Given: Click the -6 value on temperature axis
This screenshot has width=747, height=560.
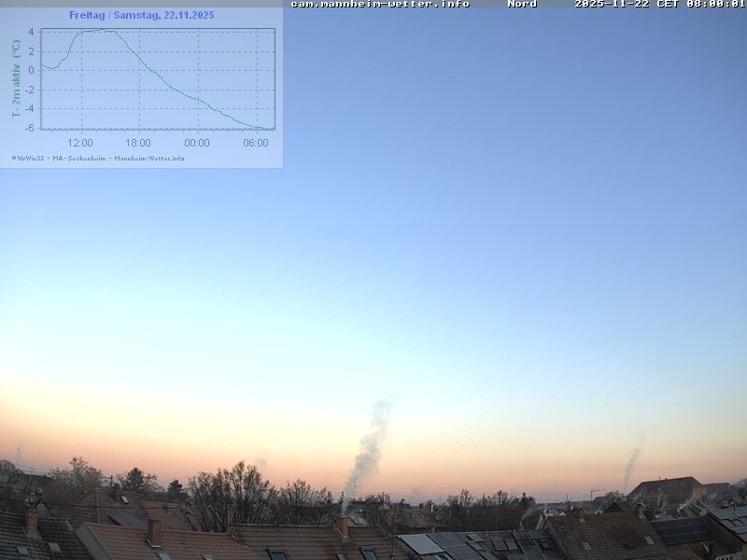Looking at the screenshot, I should click(31, 128).
